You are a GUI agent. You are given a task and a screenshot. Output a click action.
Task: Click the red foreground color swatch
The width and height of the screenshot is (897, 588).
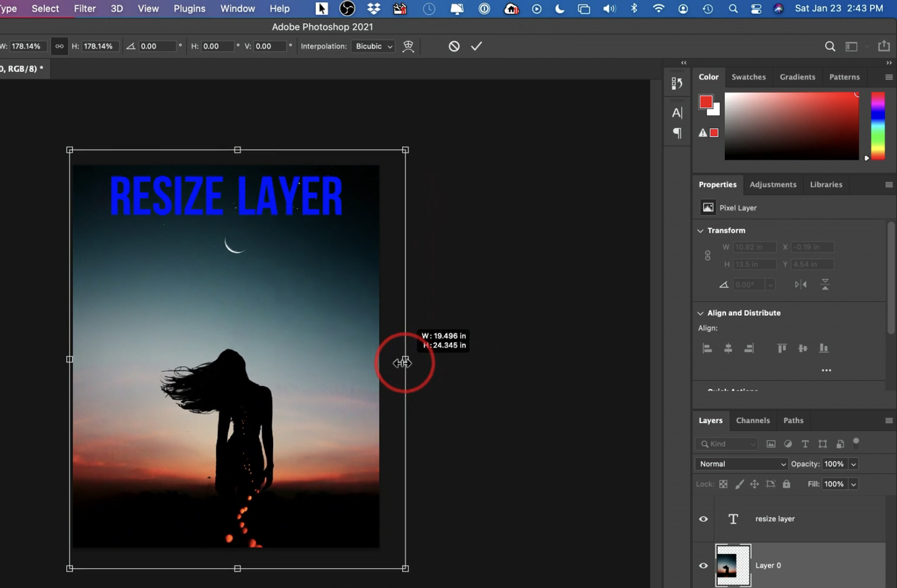(705, 101)
